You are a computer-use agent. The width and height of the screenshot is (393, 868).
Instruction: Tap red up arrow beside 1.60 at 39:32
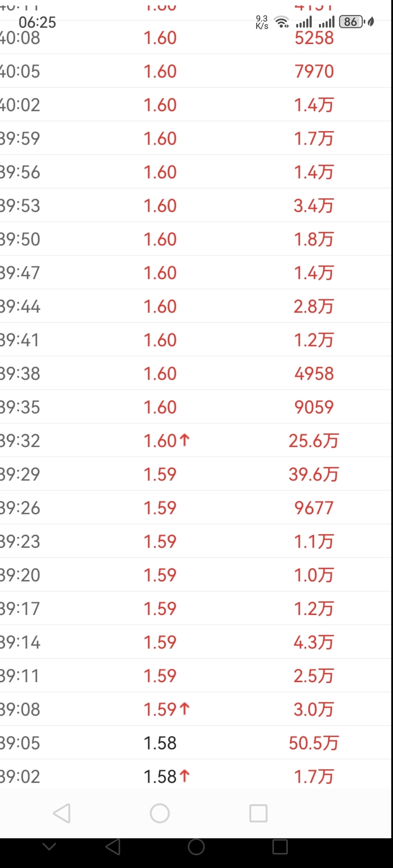coord(185,440)
